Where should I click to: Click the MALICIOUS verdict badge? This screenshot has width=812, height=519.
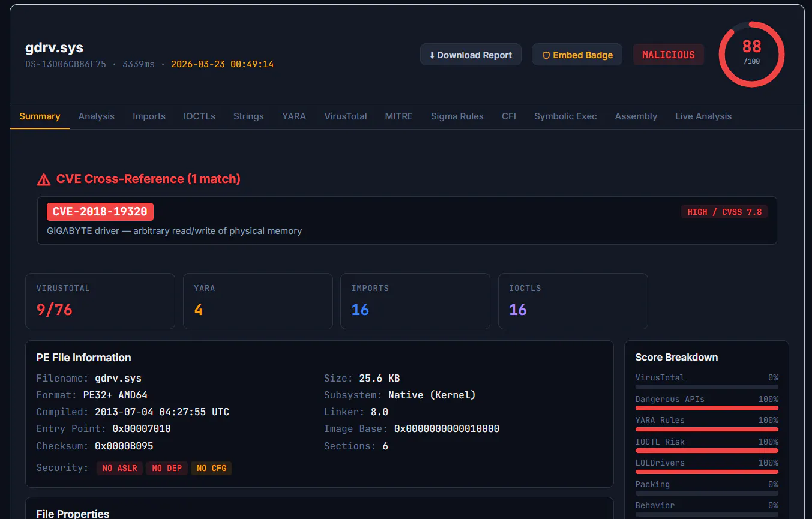point(669,55)
